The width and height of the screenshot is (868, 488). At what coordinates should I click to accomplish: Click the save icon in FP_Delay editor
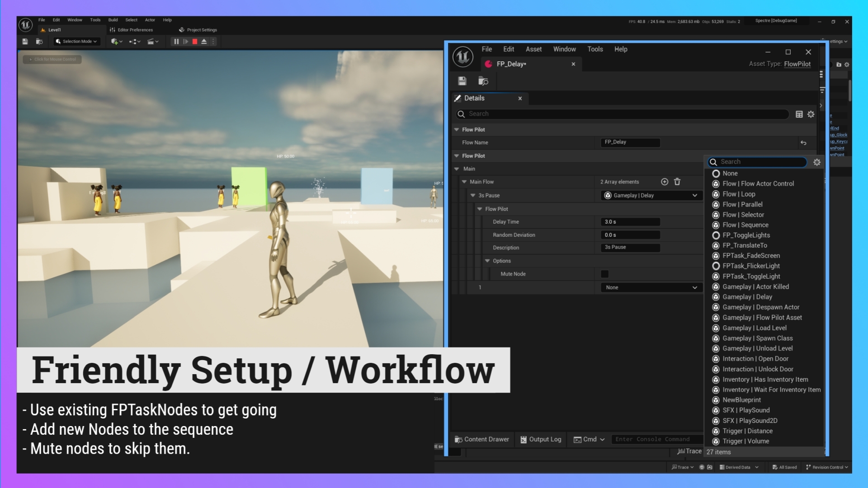tap(462, 81)
